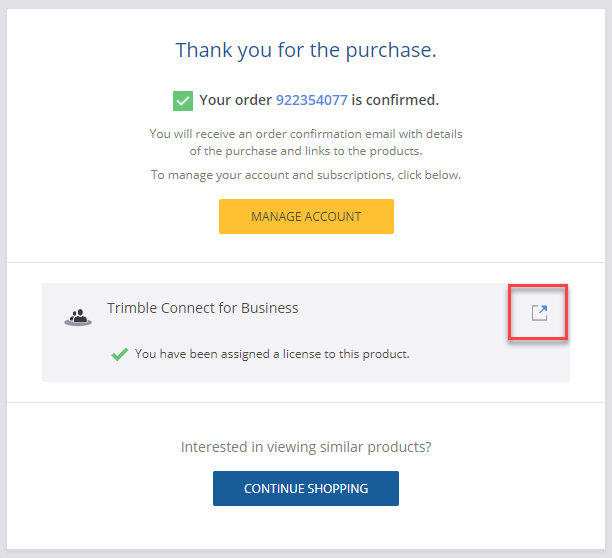The image size is (612, 558).
Task: Click the word "Thank" in the heading
Action: [201, 50]
